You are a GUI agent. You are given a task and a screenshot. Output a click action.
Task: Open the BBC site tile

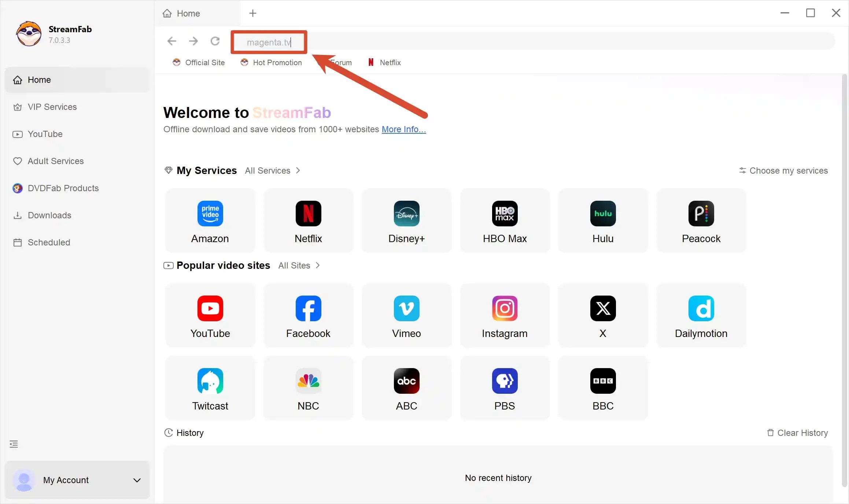tap(603, 388)
